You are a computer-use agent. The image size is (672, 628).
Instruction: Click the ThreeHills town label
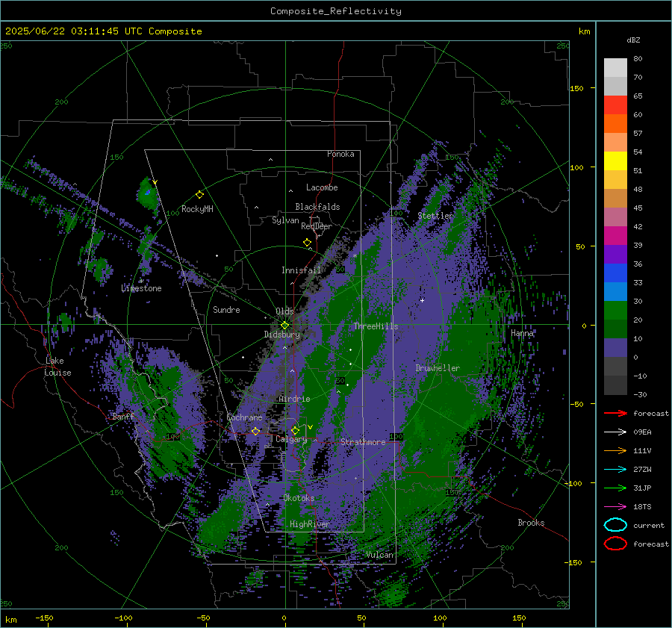[376, 326]
